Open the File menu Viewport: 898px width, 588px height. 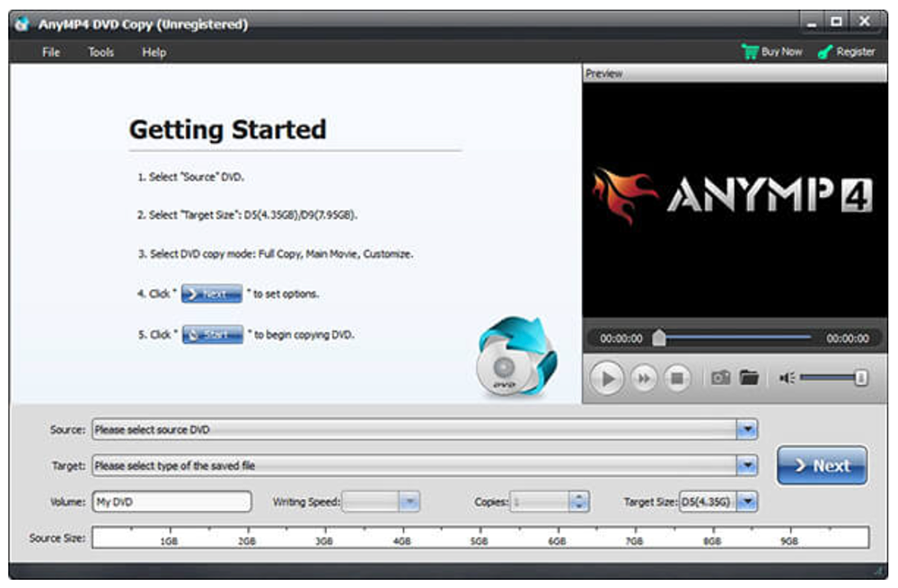[x=51, y=52]
